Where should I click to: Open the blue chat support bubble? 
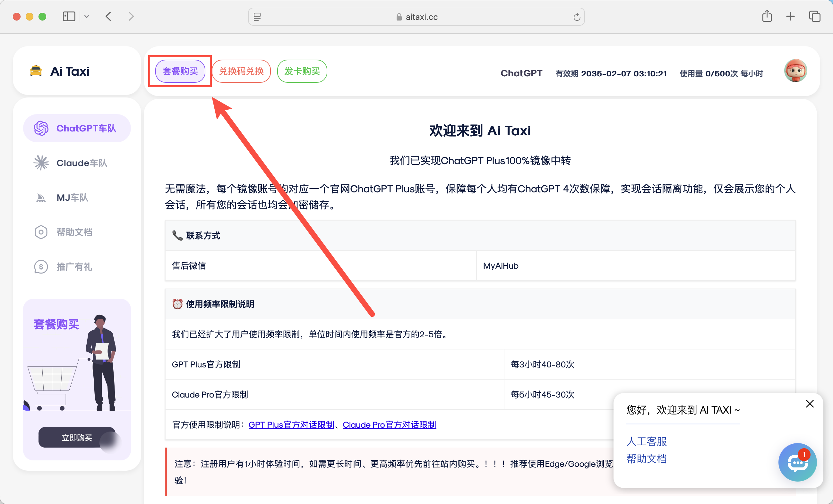(797, 462)
